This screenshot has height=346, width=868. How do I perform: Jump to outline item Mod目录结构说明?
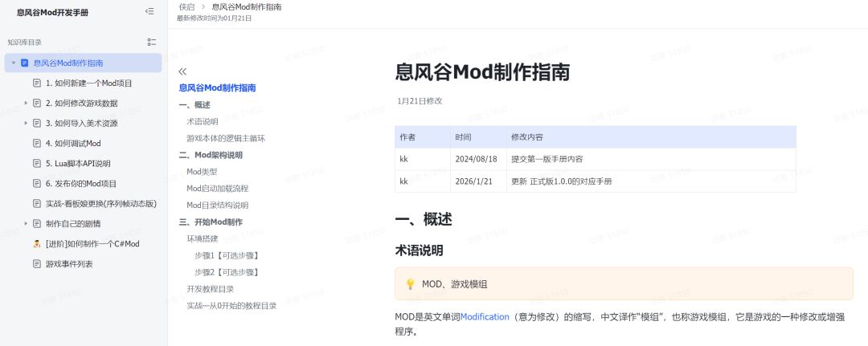tap(217, 205)
